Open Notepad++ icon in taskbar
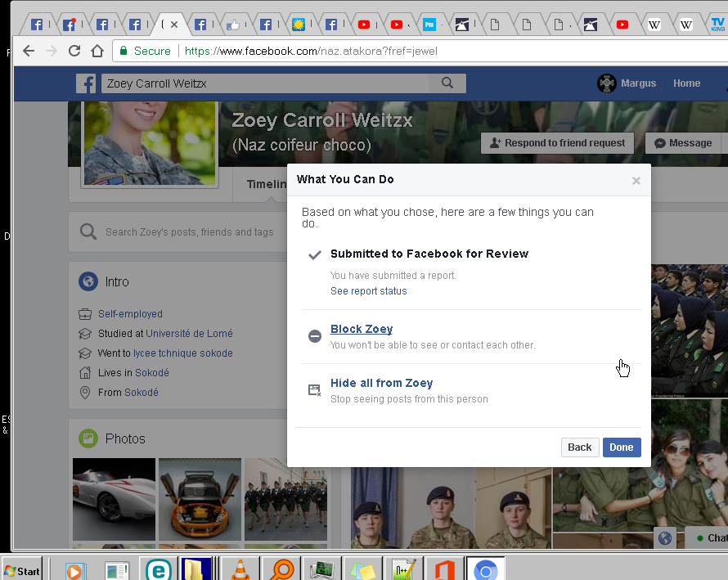The height and width of the screenshot is (580, 728). click(x=402, y=570)
